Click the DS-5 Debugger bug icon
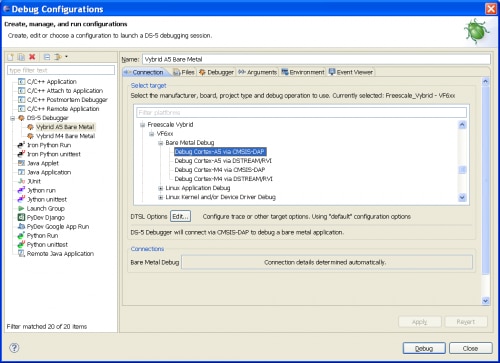This screenshot has height=363, width=500. pos(21,118)
